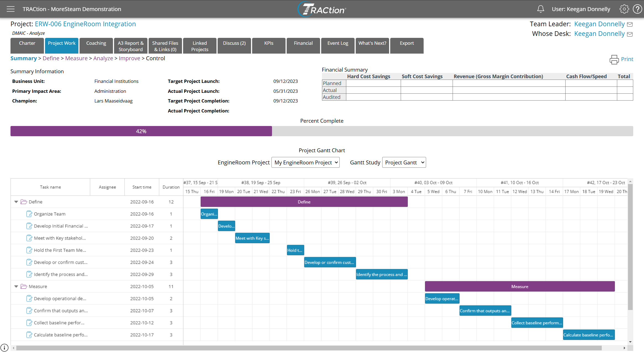Go to the Analyze phase link

point(103,58)
